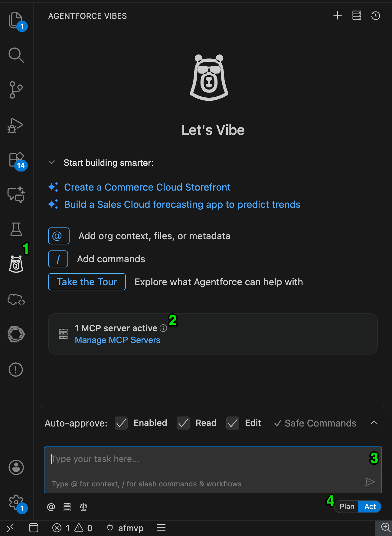Click the Take the Tour button

[x=87, y=282]
